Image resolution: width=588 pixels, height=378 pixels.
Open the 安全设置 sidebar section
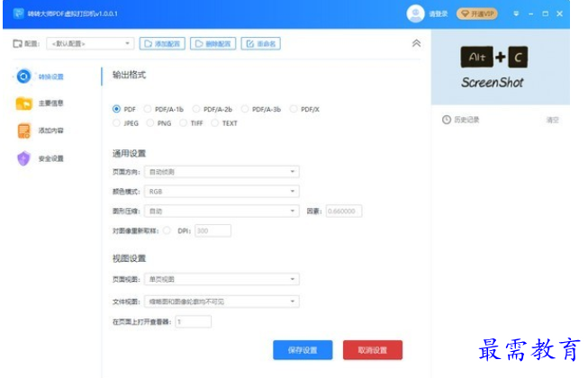click(x=40, y=158)
